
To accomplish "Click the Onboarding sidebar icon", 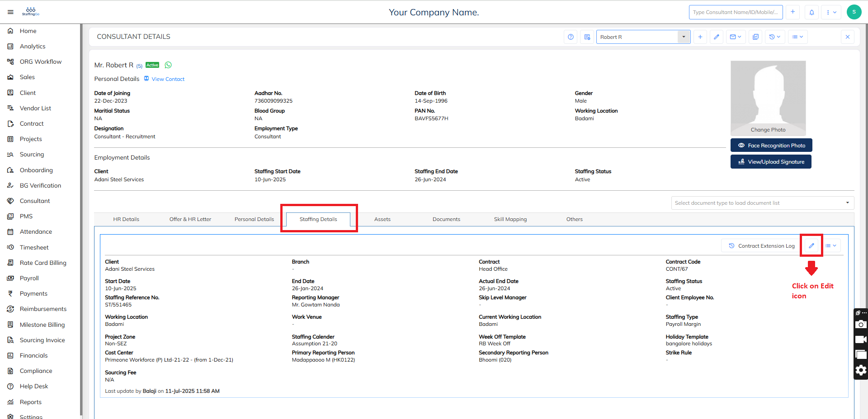I will [x=10, y=170].
